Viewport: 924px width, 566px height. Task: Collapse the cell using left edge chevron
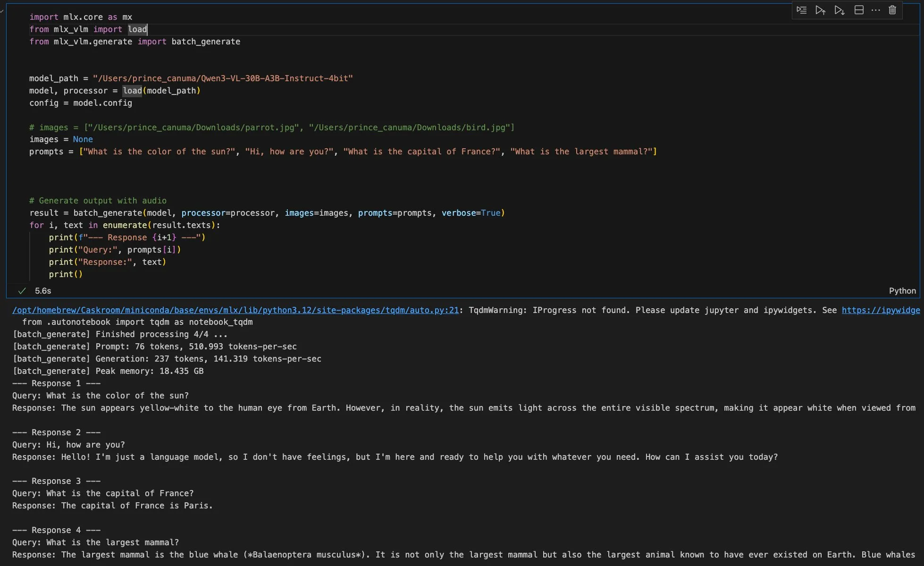click(2, 10)
